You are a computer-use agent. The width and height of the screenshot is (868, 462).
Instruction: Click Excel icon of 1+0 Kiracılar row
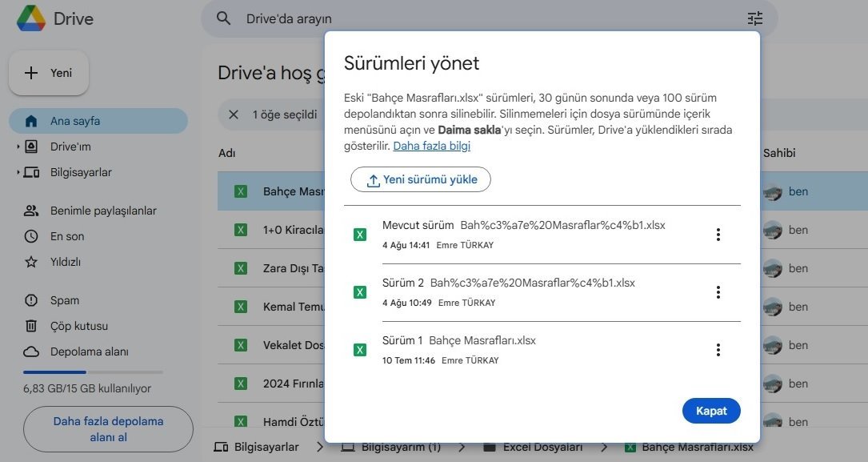click(x=241, y=230)
